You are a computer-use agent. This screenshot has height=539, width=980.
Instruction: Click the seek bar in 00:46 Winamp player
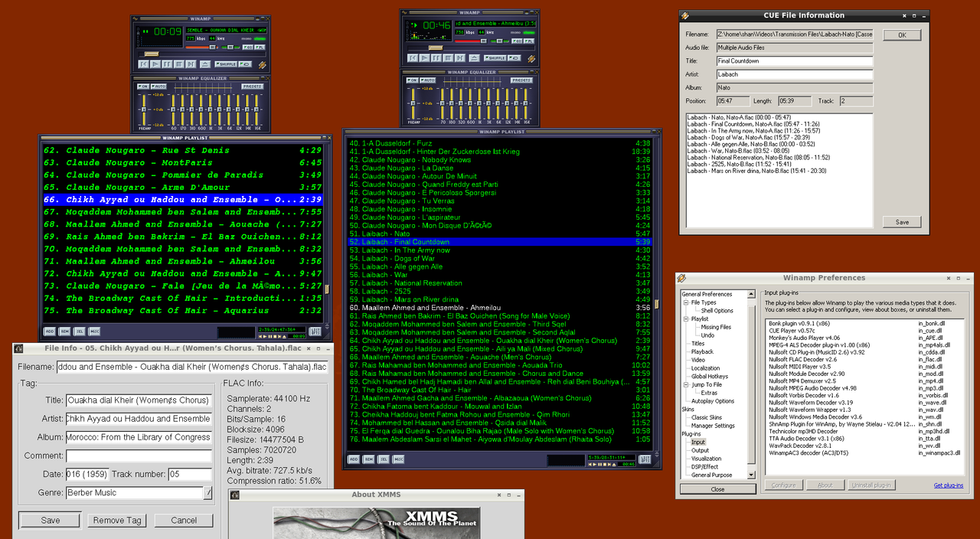[471, 48]
